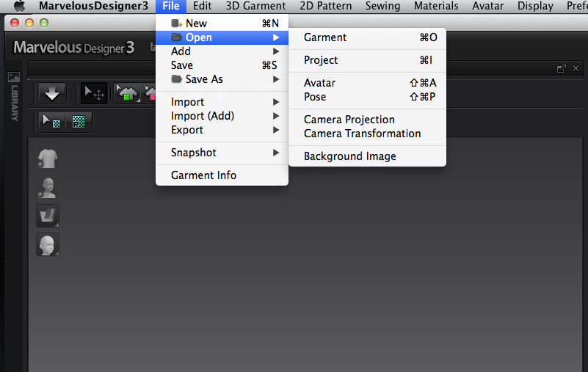Choose Garment from the Open submenu

tap(368, 37)
